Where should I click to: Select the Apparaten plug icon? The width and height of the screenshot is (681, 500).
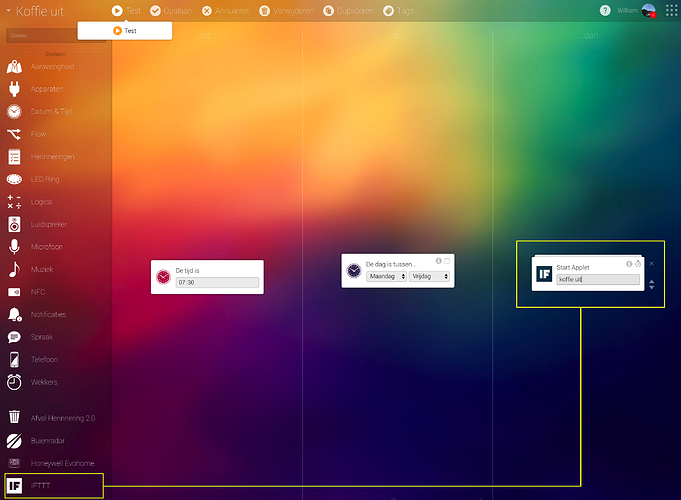14,89
